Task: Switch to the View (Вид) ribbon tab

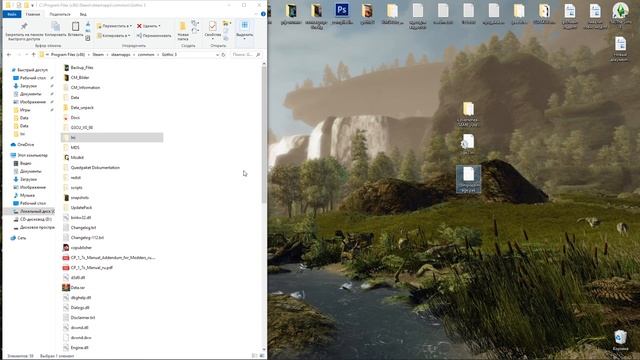Action: (83, 14)
